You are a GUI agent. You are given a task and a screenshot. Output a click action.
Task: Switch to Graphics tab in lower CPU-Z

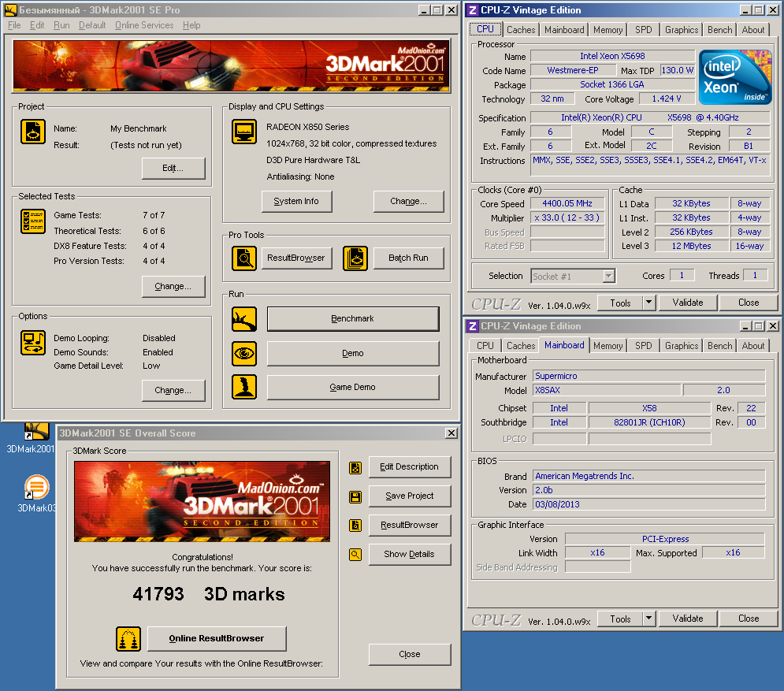681,346
